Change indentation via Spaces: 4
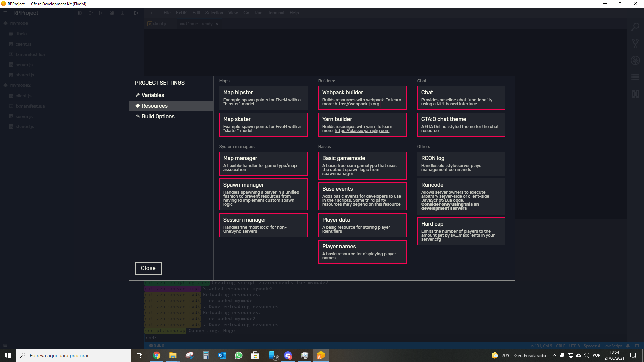644x362 pixels. (592, 346)
